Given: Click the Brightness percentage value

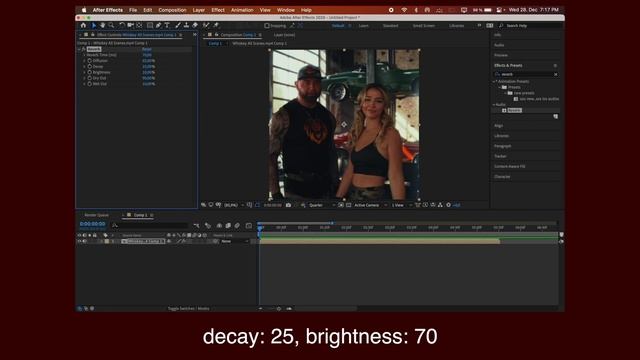Looking at the screenshot, I should click(x=149, y=72).
